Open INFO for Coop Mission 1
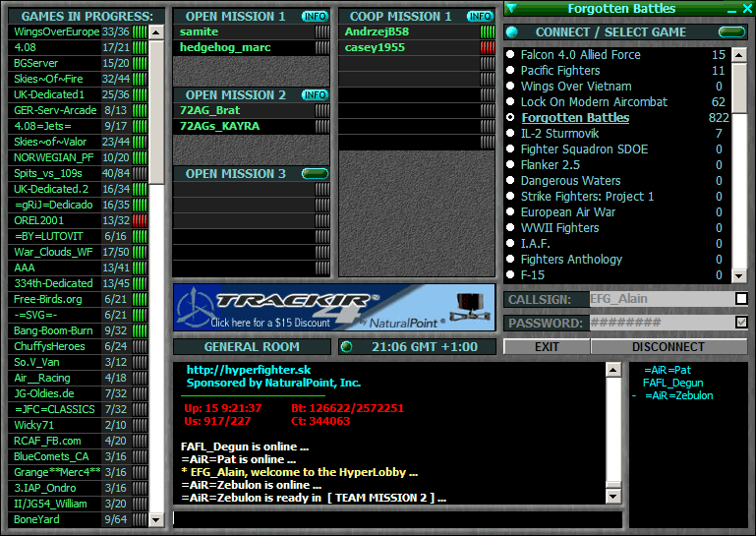The width and height of the screenshot is (756, 536). (x=480, y=17)
